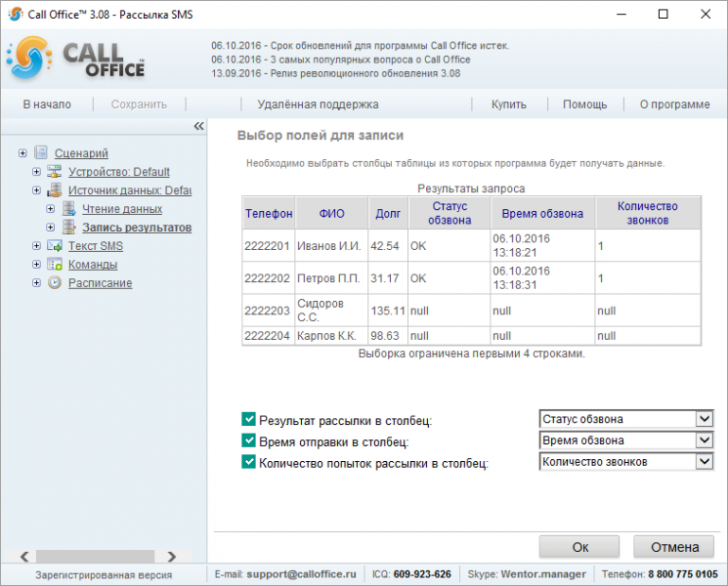This screenshot has height=586, width=728.
Task: Click cell Карпов К.К.
Action: 331,335
